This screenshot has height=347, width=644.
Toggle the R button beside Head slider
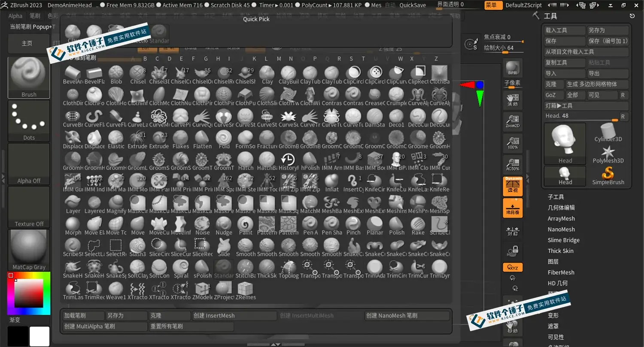click(623, 116)
